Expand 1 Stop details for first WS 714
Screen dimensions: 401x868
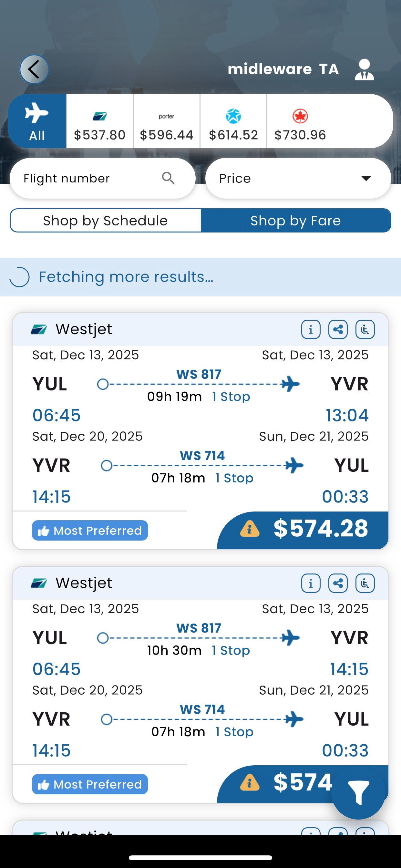coord(234,478)
